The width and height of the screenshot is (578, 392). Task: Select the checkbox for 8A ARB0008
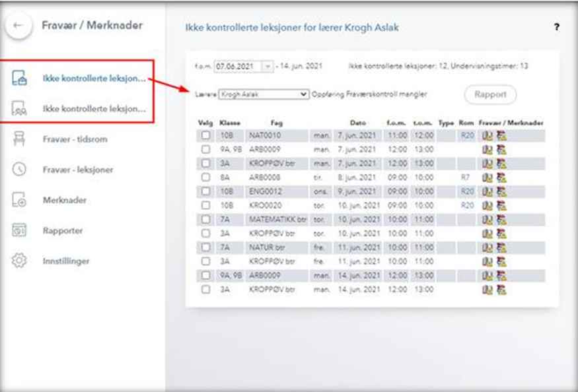pyautogui.click(x=206, y=178)
